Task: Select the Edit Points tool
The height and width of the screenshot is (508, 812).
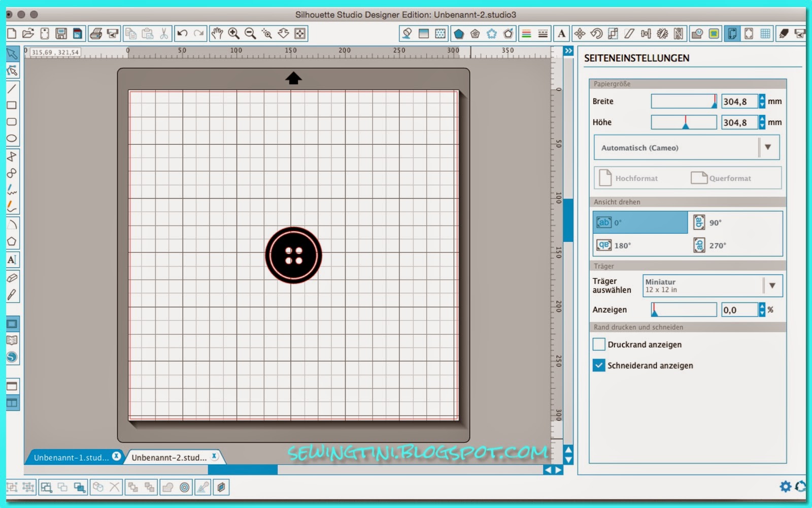Action: pos(12,71)
